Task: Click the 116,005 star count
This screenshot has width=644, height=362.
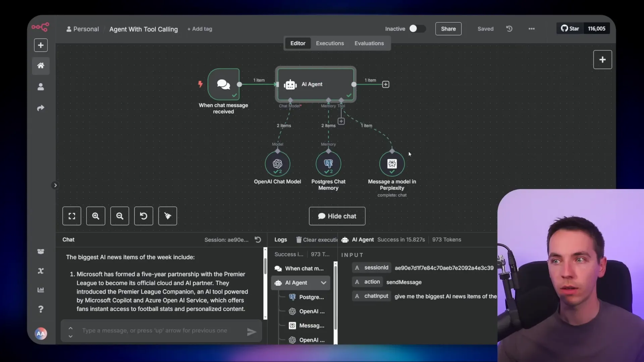Action: click(x=596, y=28)
